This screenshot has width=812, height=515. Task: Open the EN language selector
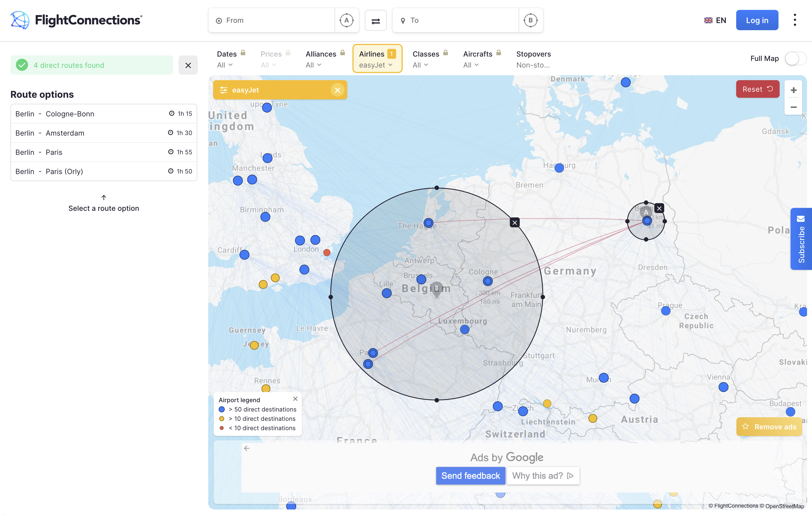(715, 21)
